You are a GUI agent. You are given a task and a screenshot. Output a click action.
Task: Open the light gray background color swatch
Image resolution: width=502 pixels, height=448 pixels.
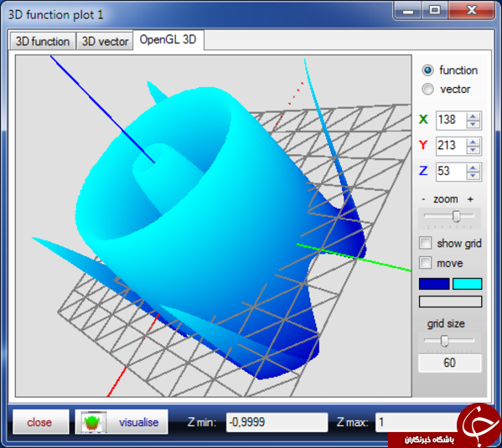[450, 301]
